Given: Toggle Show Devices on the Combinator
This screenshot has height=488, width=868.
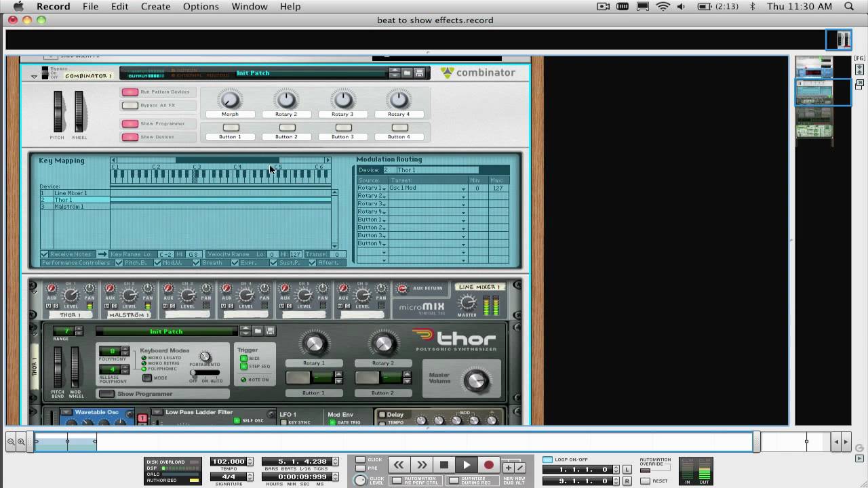Looking at the screenshot, I should 130,138.
